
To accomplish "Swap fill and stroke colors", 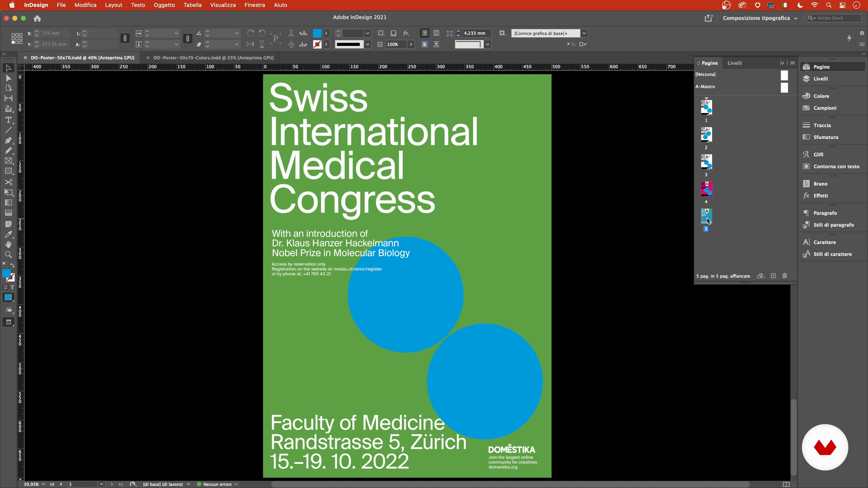I will pyautogui.click(x=12, y=265).
